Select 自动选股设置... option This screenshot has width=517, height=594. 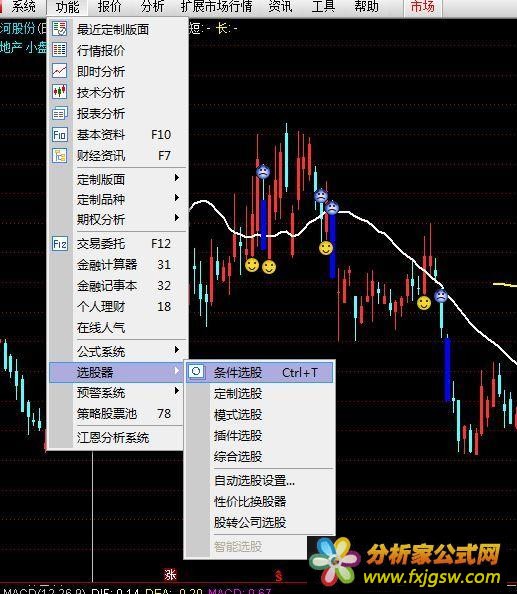coord(254,481)
